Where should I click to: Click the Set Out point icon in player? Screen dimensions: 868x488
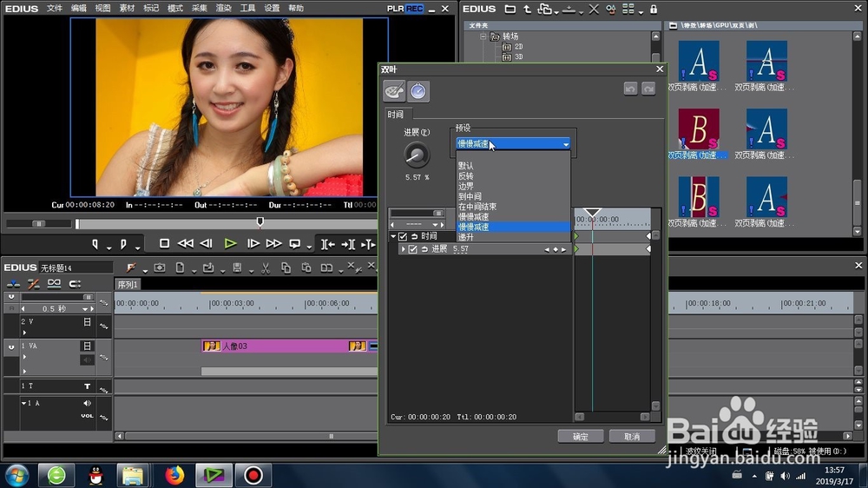[x=123, y=244]
